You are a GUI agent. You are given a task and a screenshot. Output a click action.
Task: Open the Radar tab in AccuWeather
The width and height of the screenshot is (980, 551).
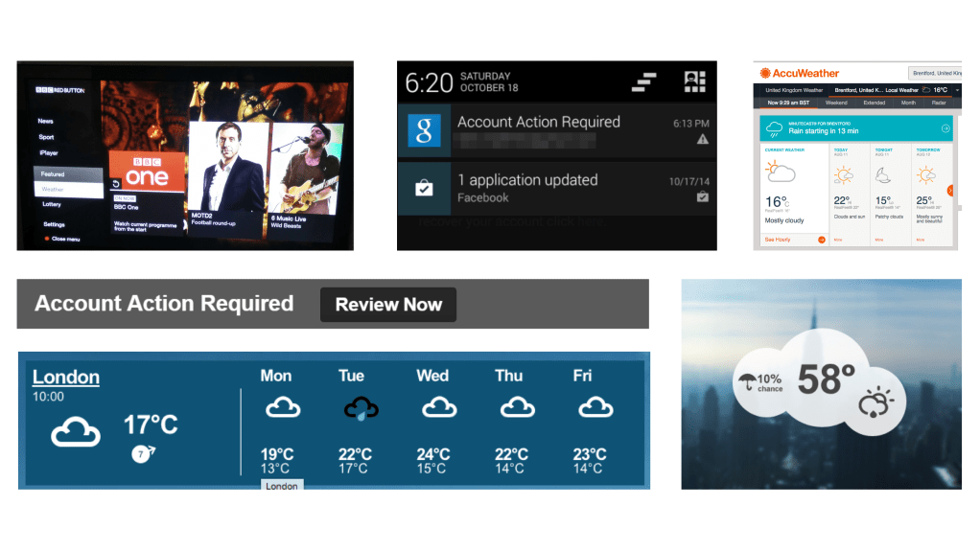(x=939, y=103)
